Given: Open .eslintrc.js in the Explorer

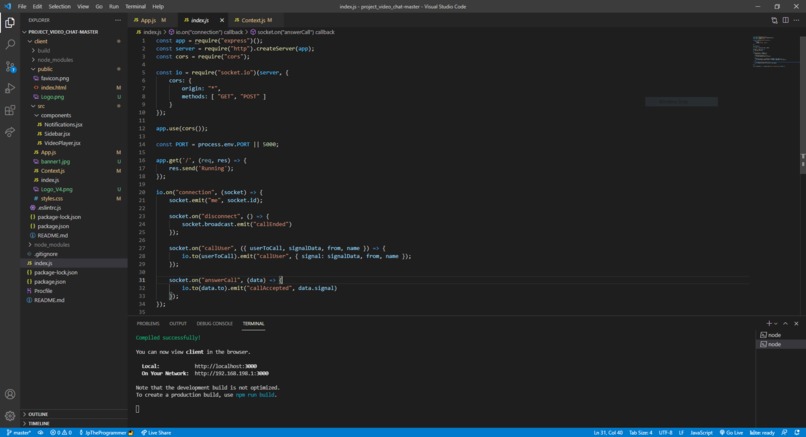Looking at the screenshot, I should [x=49, y=208].
